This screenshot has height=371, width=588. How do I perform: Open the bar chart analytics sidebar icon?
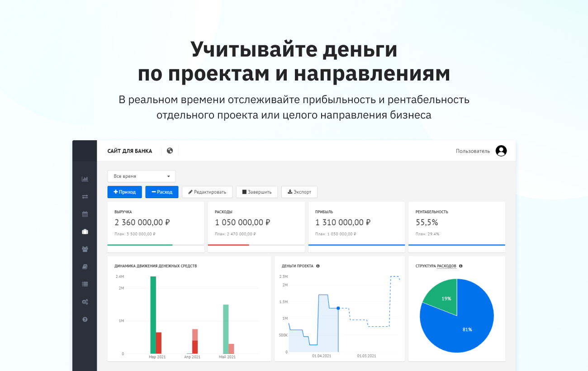[x=85, y=179]
